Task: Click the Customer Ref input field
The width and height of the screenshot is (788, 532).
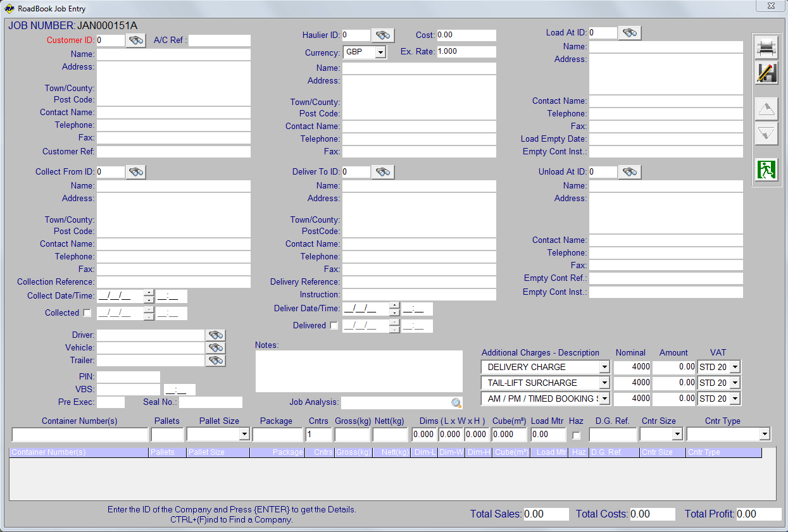Action: tap(173, 152)
